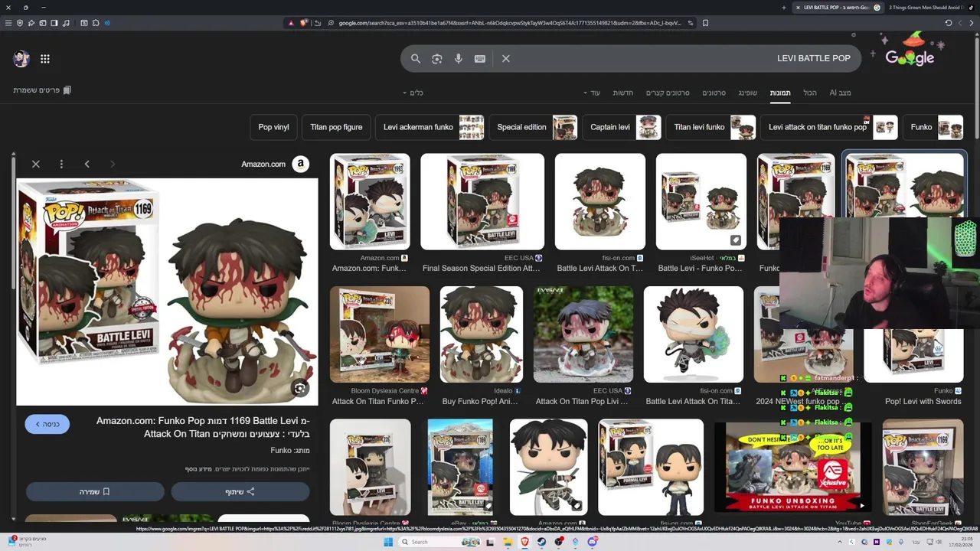
Task: Open Brave from the taskbar
Action: click(x=524, y=542)
